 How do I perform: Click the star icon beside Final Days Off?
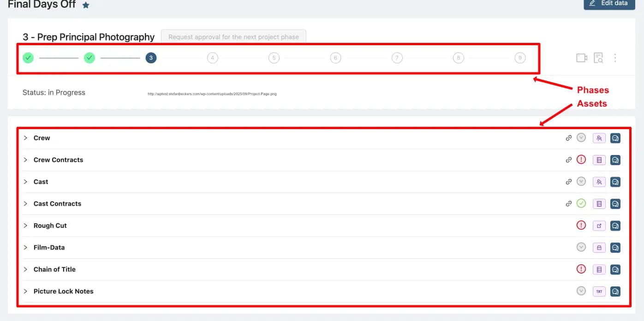[x=86, y=5]
